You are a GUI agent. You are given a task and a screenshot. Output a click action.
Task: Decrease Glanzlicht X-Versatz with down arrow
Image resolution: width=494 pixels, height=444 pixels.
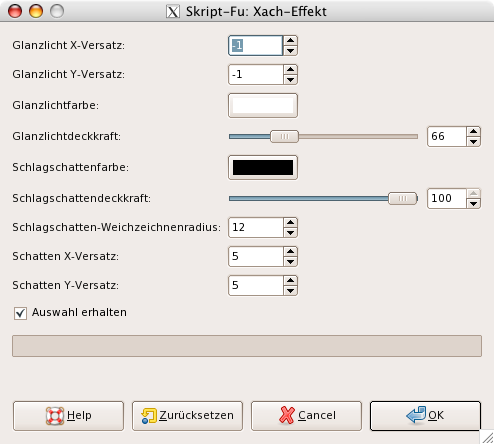[x=290, y=51]
